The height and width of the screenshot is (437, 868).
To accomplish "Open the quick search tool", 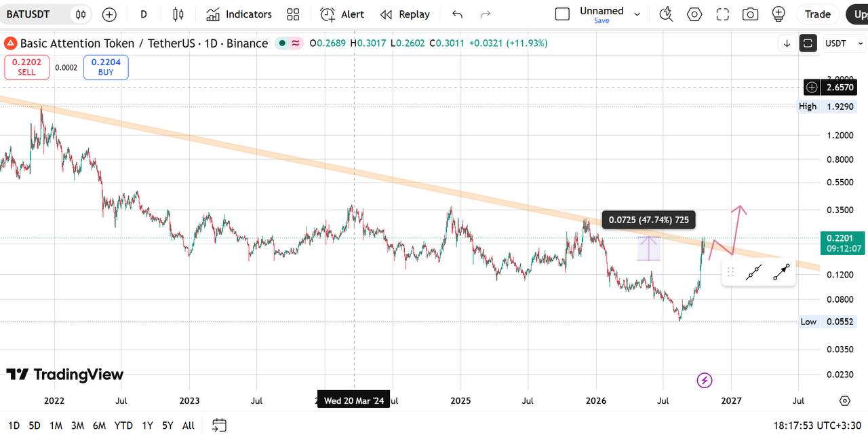I will 666,14.
